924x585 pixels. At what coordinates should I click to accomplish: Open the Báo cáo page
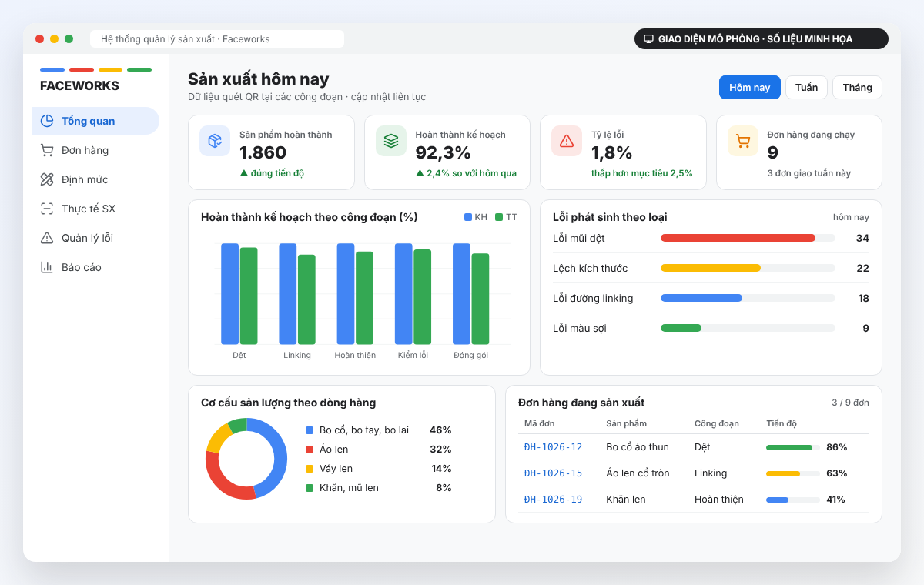point(95,267)
